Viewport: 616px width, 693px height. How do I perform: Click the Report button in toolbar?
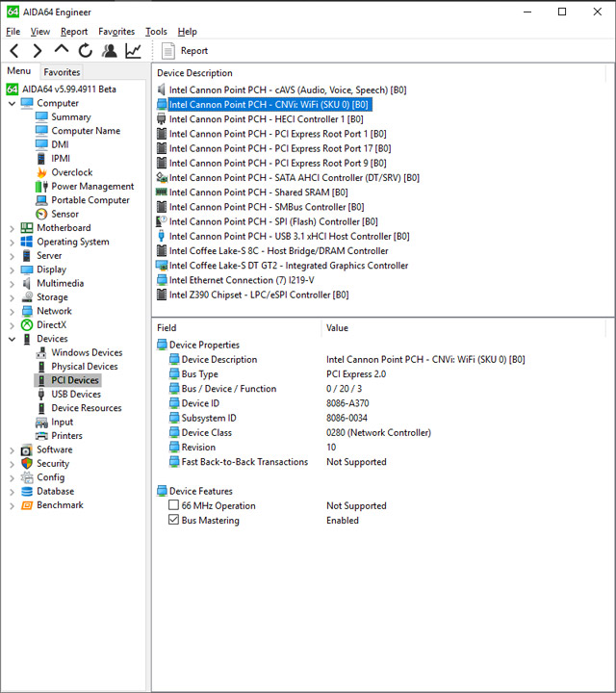tap(185, 51)
